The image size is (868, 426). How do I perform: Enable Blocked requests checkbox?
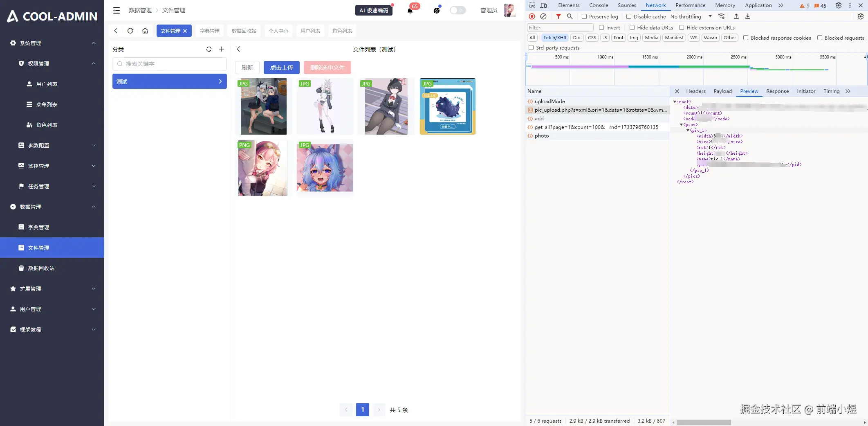[x=820, y=38]
